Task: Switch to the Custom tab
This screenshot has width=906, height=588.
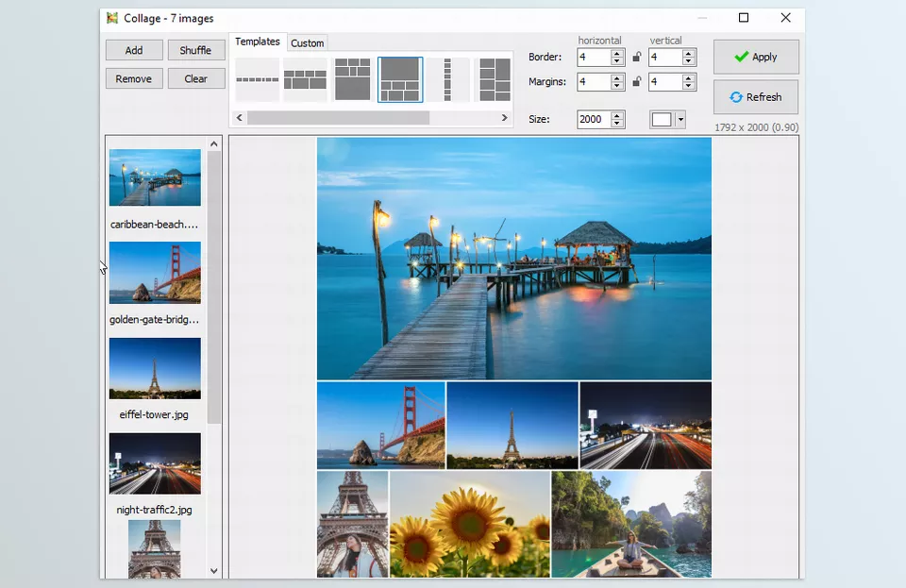Action: 307,43
